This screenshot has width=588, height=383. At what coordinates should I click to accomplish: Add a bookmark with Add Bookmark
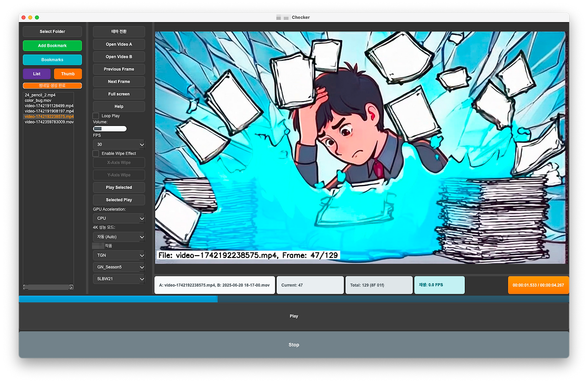pyautogui.click(x=52, y=46)
